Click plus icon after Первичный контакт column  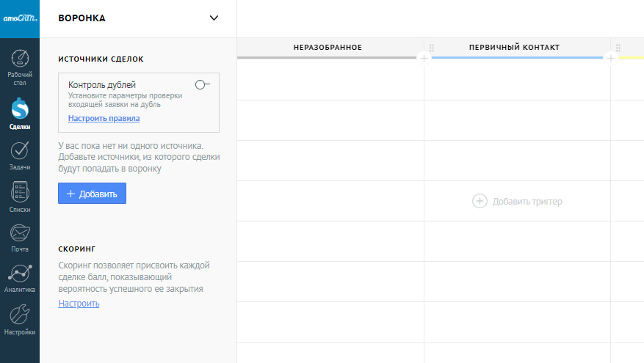tap(610, 58)
